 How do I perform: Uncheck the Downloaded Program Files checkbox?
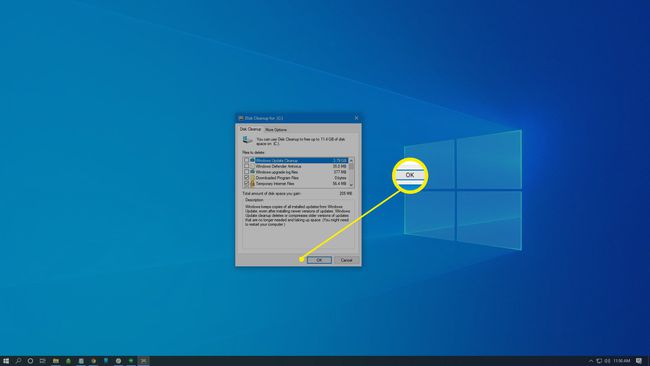247,178
